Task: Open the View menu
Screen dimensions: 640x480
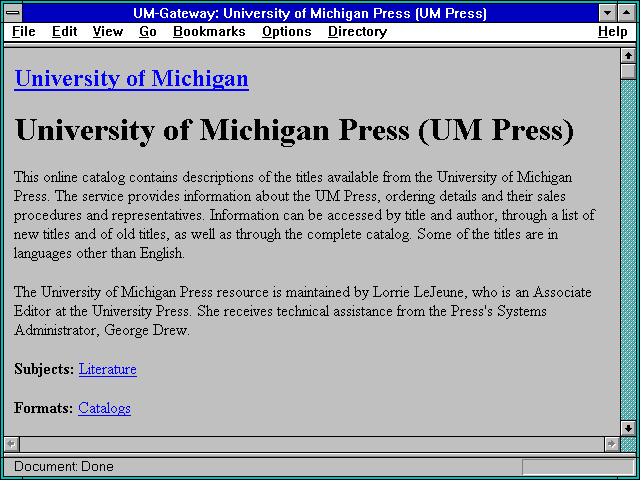Action: click(108, 32)
